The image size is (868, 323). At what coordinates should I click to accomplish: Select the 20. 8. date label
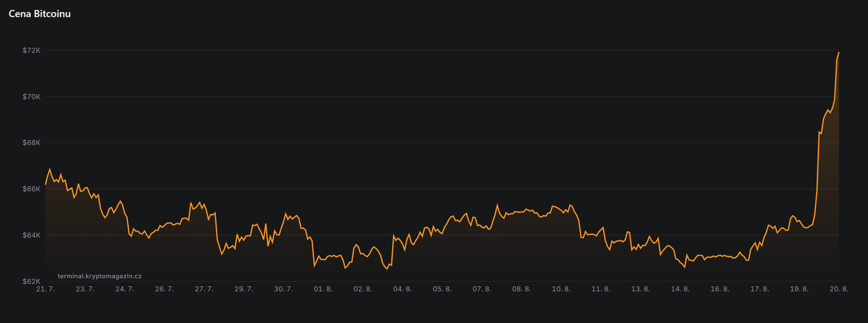[839, 289]
